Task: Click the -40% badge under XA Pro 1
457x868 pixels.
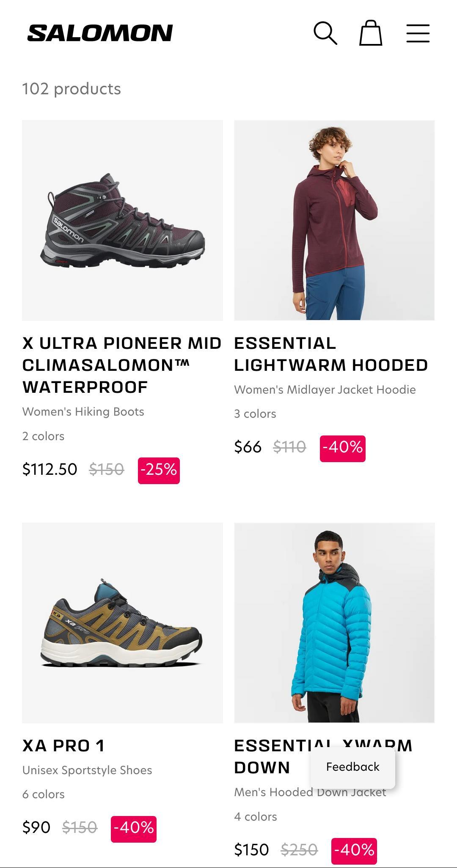Action: pos(134,829)
